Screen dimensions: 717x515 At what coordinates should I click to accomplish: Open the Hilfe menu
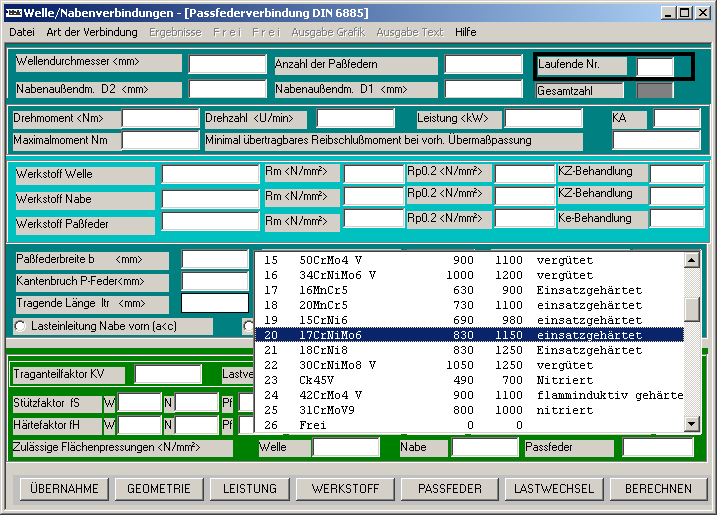pos(465,32)
